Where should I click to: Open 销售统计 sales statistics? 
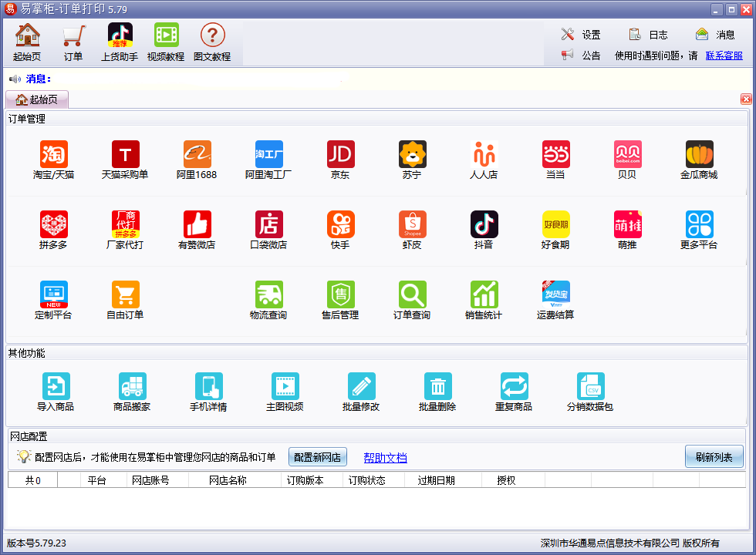[x=484, y=300]
